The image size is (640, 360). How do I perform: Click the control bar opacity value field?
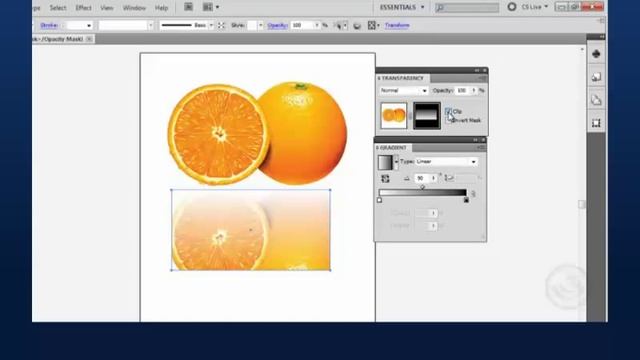[302, 25]
